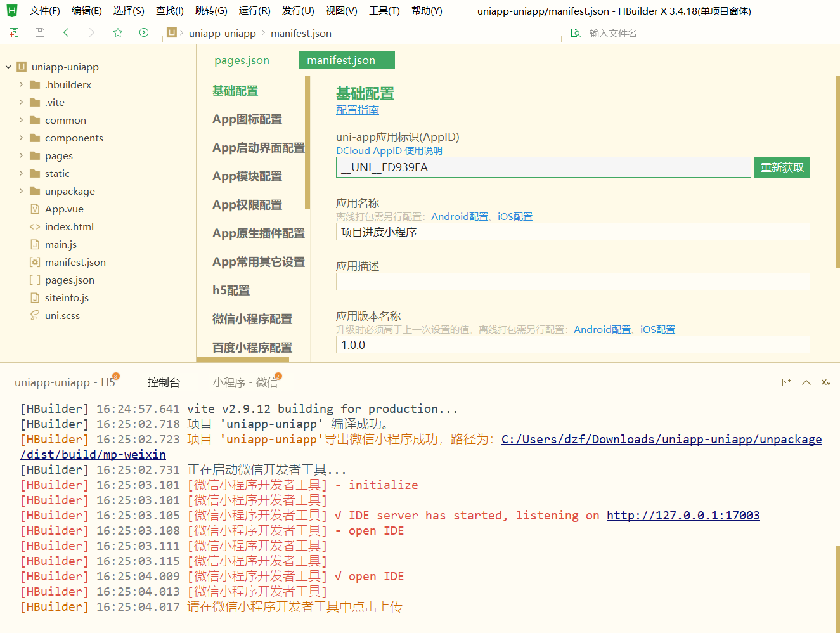Click the pages.json bracket file icon
The image size is (840, 633).
click(35, 280)
